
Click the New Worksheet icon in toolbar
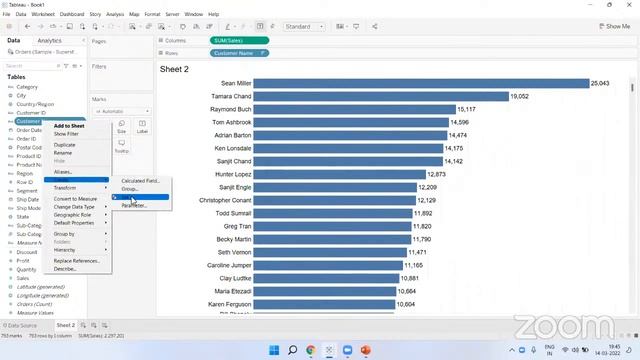pos(132,27)
